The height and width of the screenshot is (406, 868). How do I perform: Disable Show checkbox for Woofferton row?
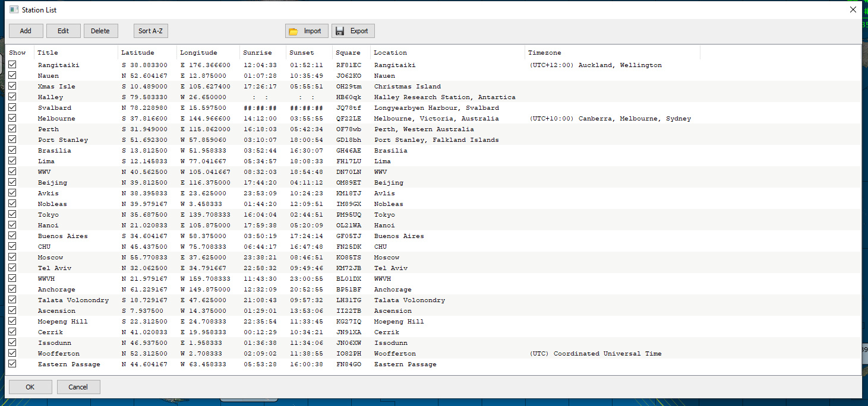pyautogui.click(x=12, y=353)
